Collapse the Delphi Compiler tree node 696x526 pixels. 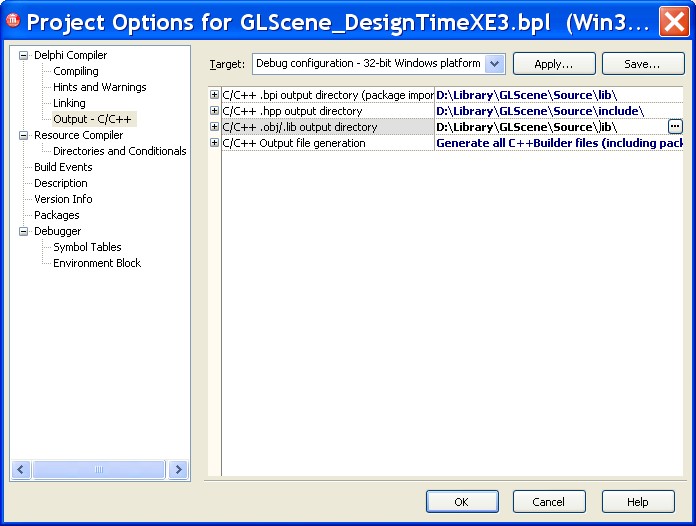point(24,55)
